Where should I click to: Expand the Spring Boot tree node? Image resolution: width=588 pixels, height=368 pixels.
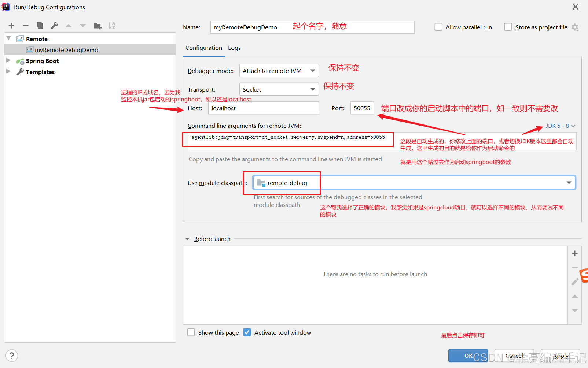[8, 61]
